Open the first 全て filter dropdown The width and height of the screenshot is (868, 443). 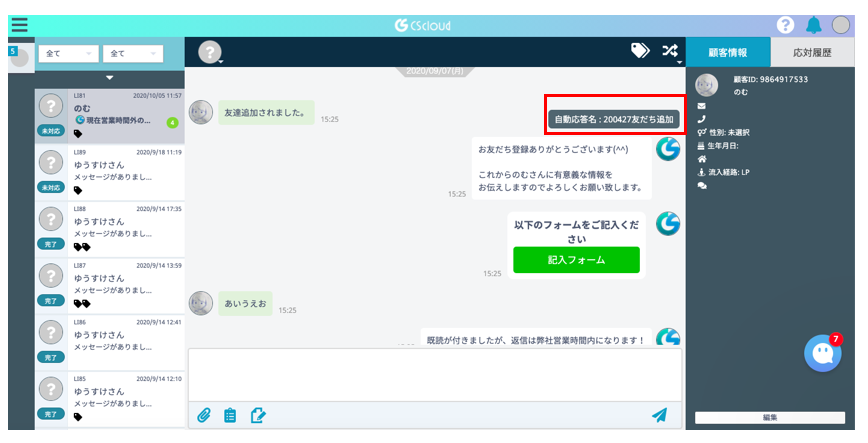pos(68,53)
